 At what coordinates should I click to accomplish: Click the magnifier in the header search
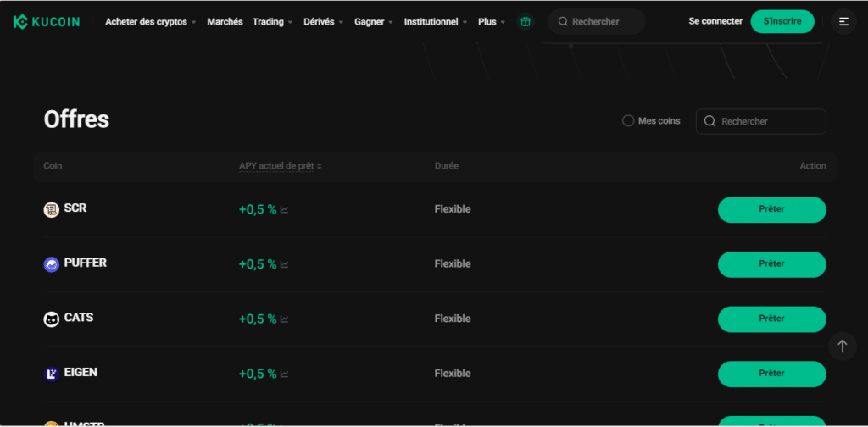[563, 21]
